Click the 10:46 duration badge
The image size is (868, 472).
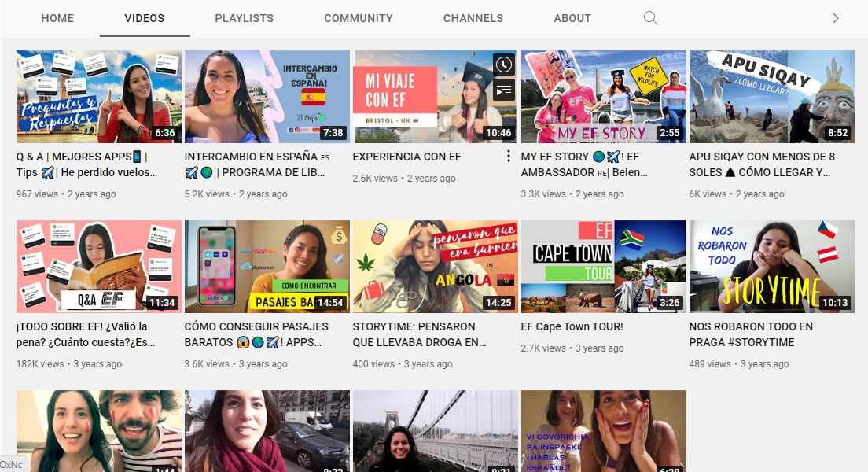pyautogui.click(x=498, y=133)
